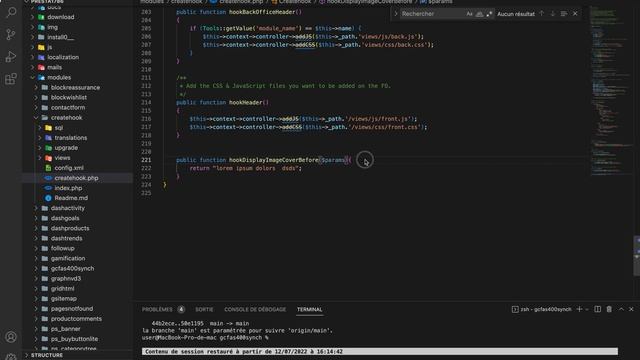Expand the dashgoals folder

click(36, 218)
